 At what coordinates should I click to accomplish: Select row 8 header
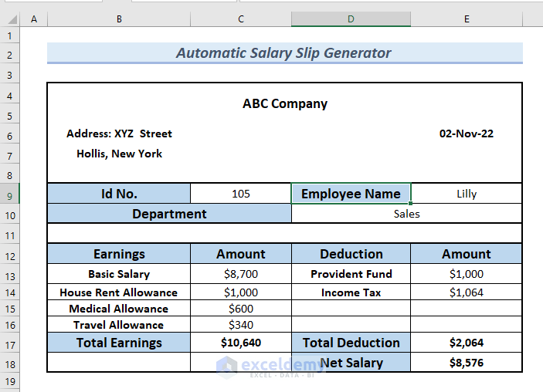point(10,175)
